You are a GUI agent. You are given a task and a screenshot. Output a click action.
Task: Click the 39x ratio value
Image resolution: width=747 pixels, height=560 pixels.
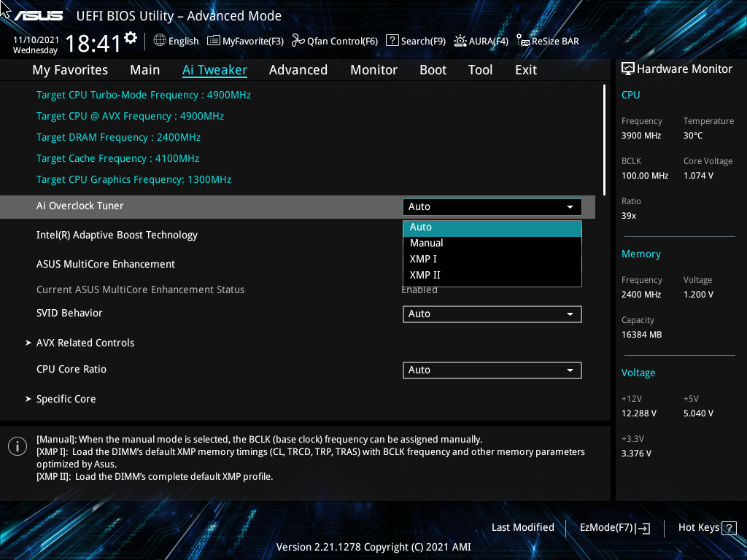click(629, 216)
